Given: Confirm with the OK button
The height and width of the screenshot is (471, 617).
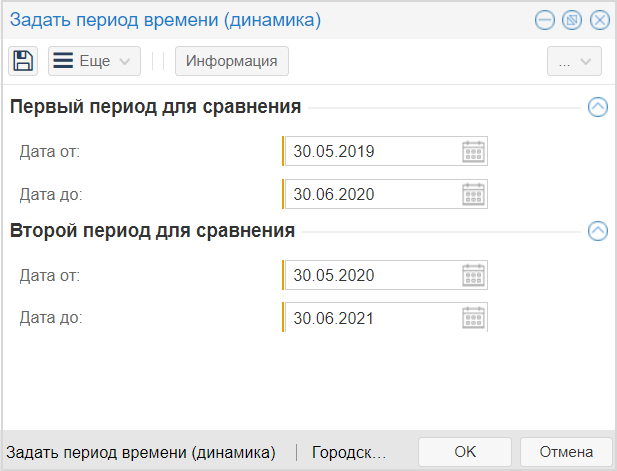Looking at the screenshot, I should click(x=465, y=452).
